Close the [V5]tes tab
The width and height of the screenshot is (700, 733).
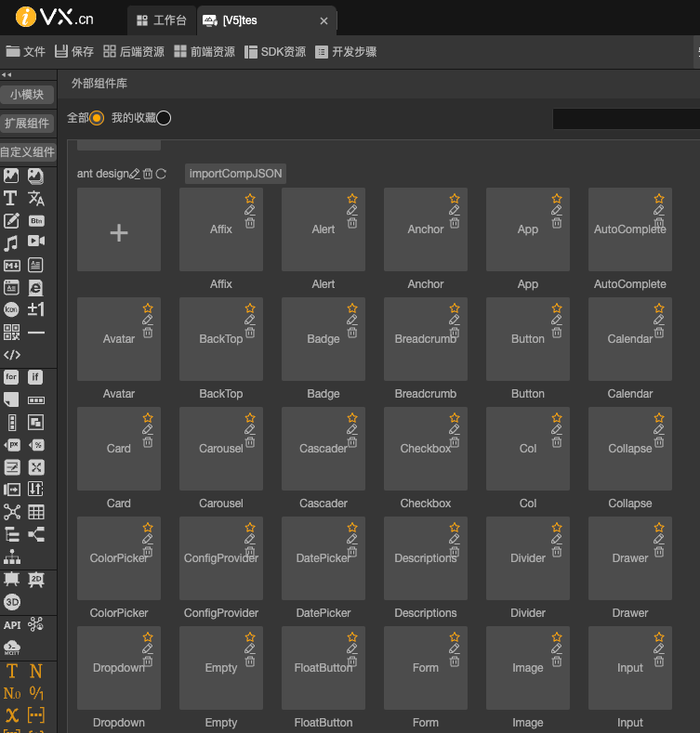324,21
